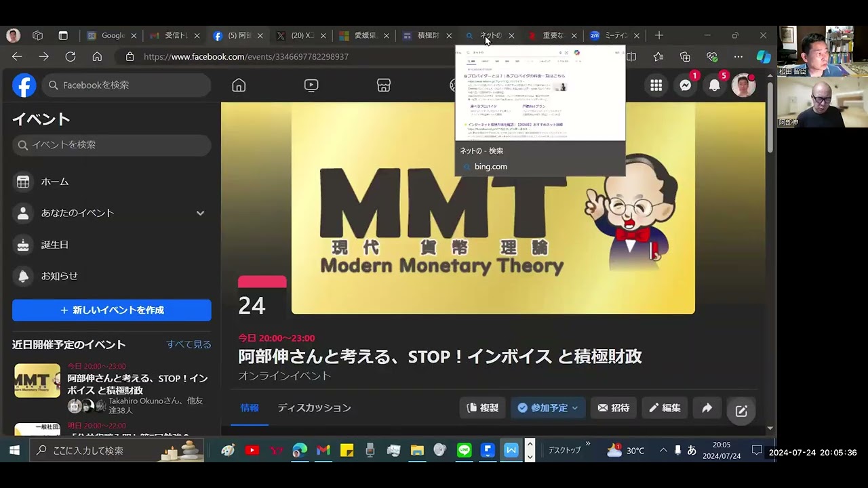Open Facebook Marketplace icon

(x=384, y=85)
